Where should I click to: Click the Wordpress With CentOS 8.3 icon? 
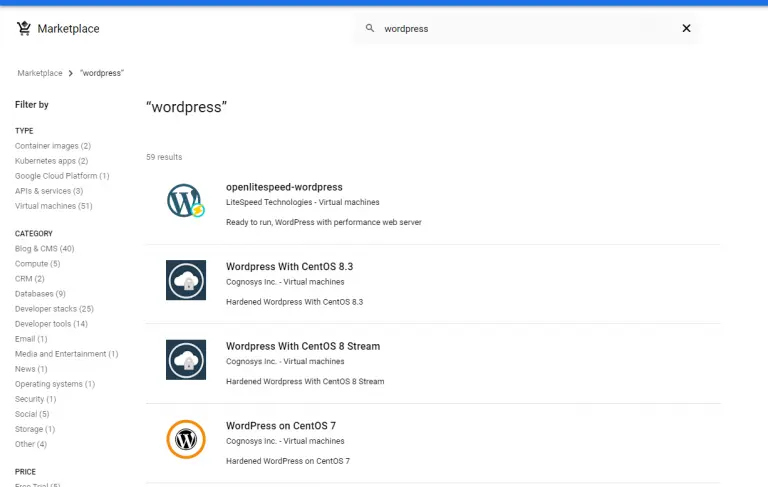coord(186,280)
